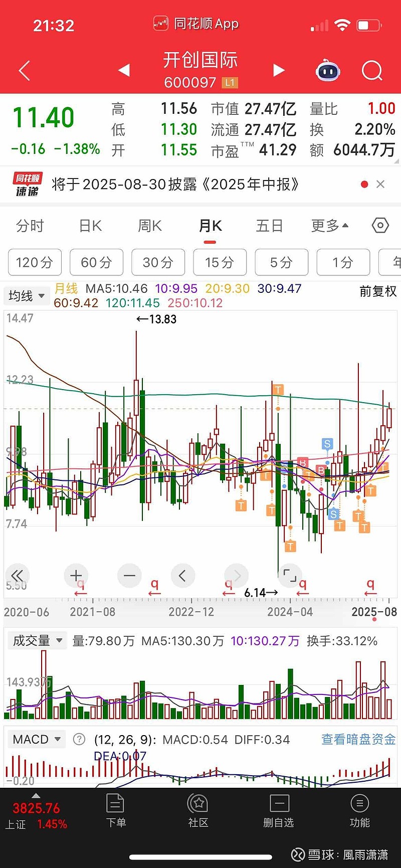401x868 pixels.
Task: Select the 30分 period button
Action: (158, 262)
